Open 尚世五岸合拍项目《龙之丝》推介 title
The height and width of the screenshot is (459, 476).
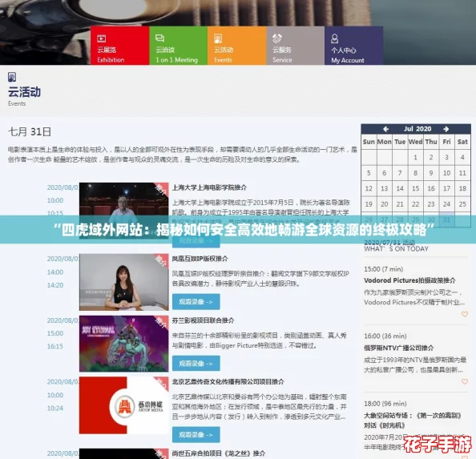pos(219,453)
